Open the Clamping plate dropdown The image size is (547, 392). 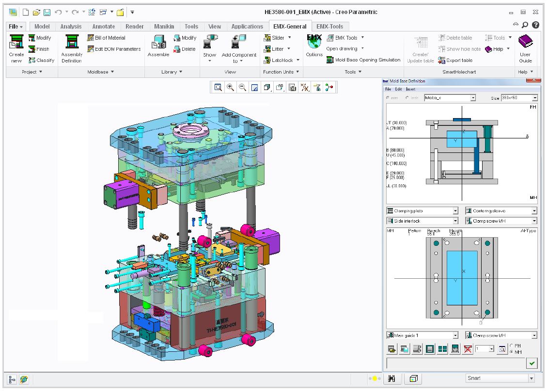455,211
